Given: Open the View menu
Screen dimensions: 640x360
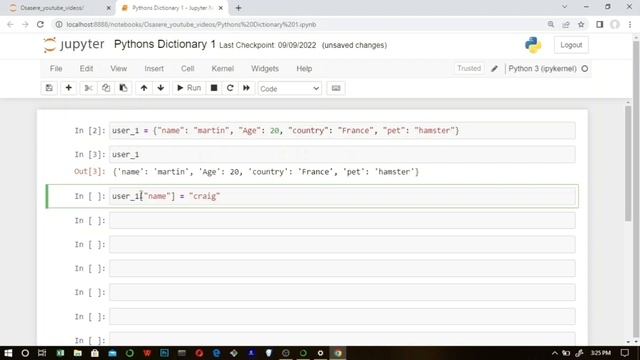Looking at the screenshot, I should [x=118, y=69].
